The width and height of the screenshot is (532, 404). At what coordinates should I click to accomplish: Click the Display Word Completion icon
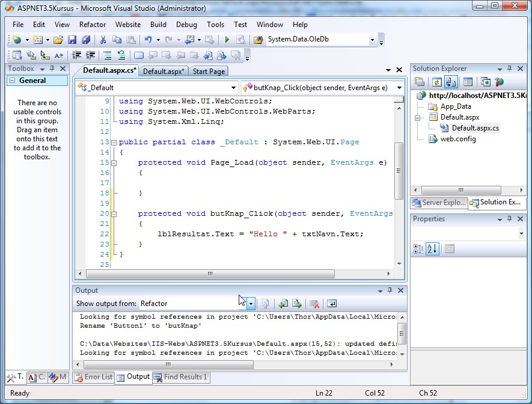click(59, 55)
